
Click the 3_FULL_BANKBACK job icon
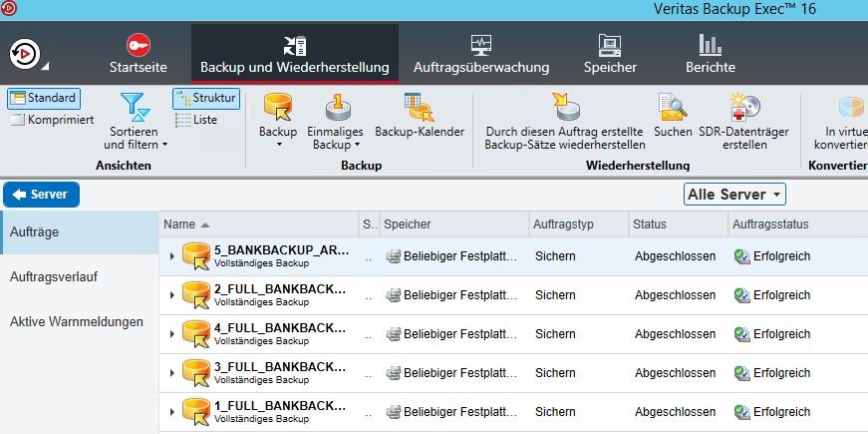pos(196,372)
